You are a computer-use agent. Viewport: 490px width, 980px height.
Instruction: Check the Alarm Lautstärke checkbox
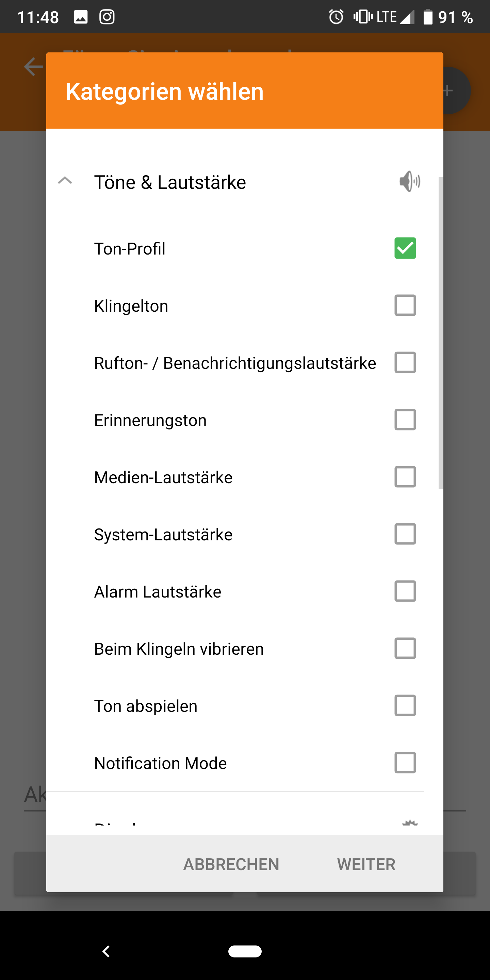(x=405, y=591)
